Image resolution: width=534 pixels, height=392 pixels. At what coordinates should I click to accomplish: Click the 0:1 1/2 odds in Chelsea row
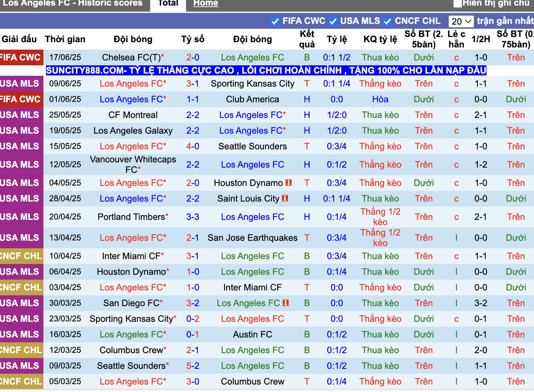(337, 57)
